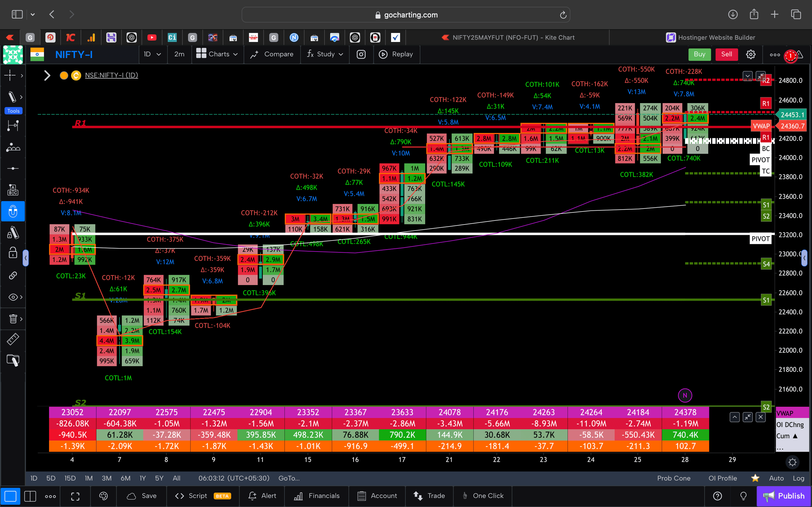Click the Instagram share icon in the toolbar
The image size is (812, 507).
(361, 54)
